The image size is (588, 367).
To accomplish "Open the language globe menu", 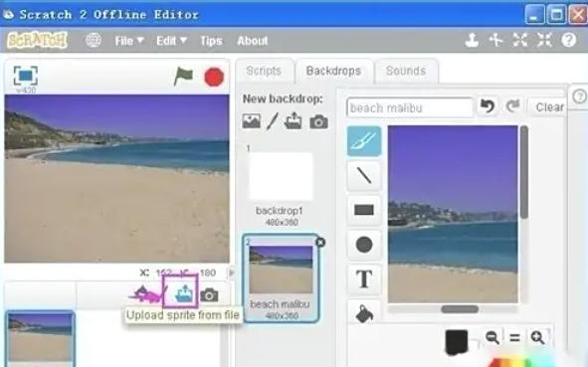I will pyautogui.click(x=93, y=40).
